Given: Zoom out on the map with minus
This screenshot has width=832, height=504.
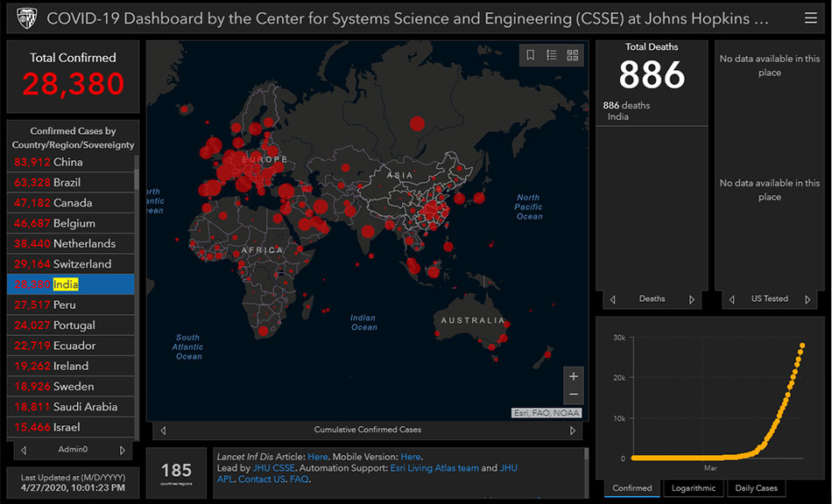Looking at the screenshot, I should pyautogui.click(x=573, y=395).
